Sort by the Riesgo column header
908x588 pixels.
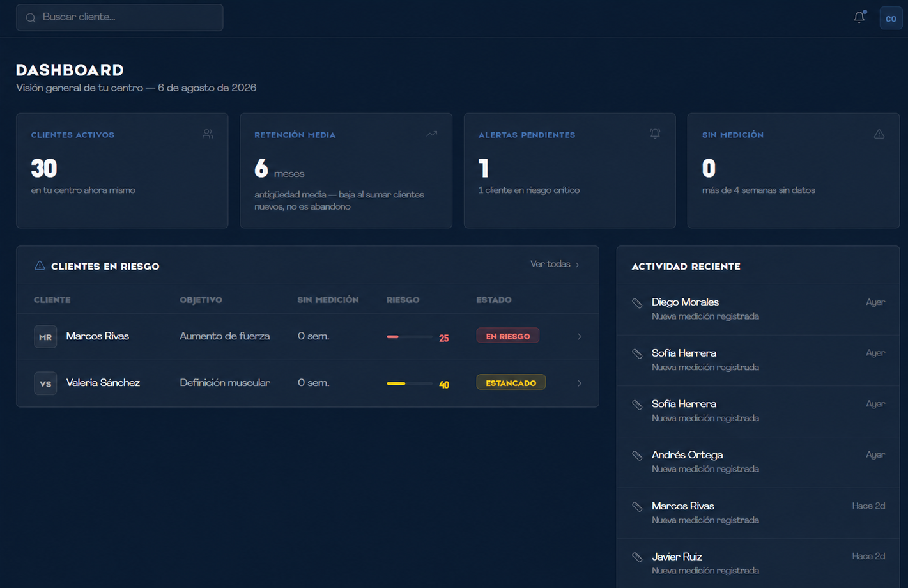(x=403, y=300)
